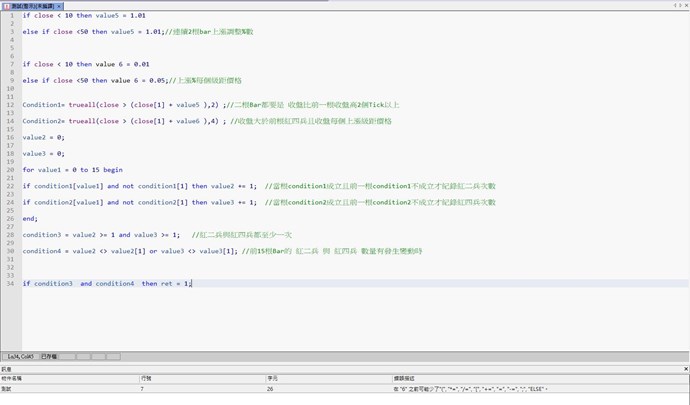Click the 訊息 panel title bar
Viewport: 690px width, 405px height.
pos(300,368)
